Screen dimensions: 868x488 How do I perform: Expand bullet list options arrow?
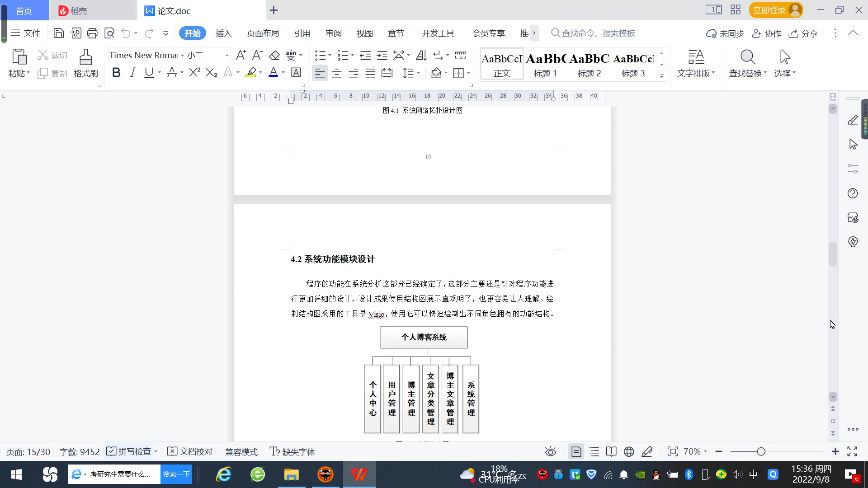point(330,55)
